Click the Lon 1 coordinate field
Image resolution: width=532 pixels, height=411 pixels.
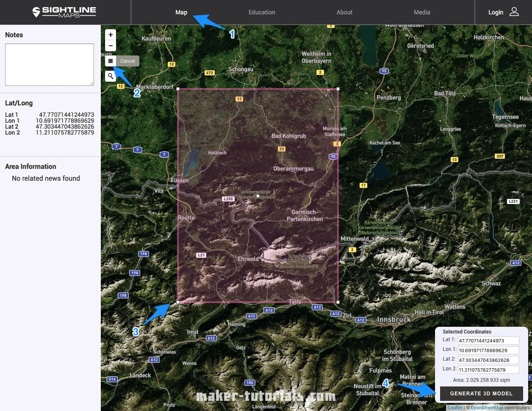(x=488, y=350)
